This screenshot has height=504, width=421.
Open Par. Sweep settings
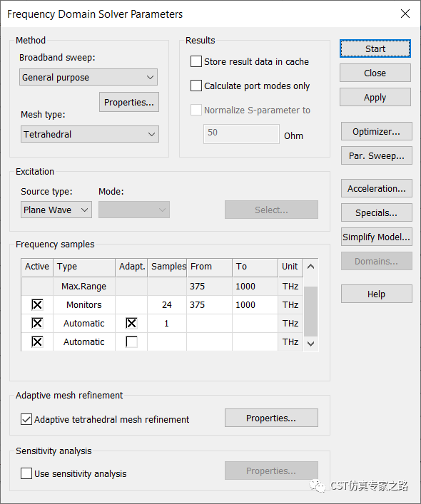(376, 156)
